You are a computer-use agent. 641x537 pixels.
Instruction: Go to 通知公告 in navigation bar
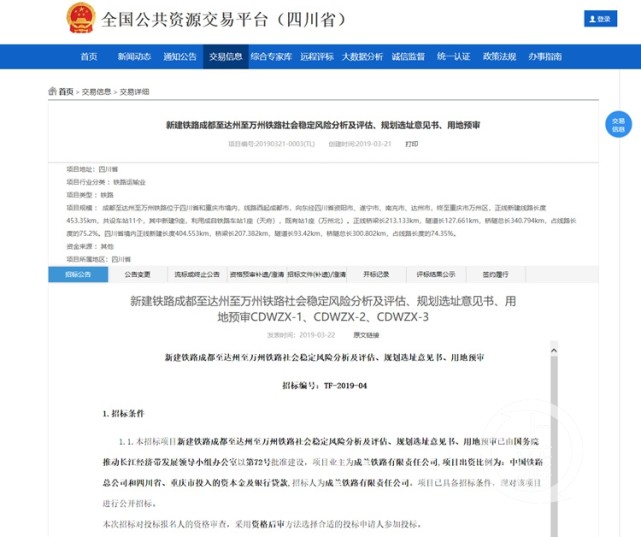click(180, 56)
